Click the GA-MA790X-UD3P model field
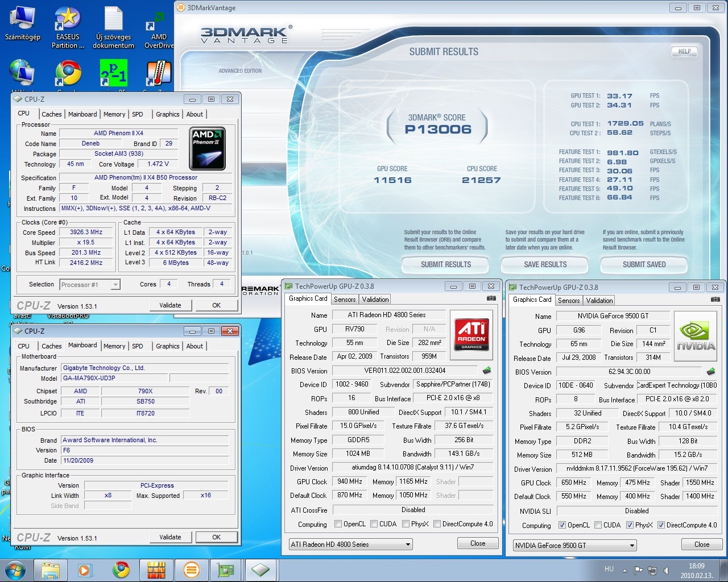 coord(114,379)
